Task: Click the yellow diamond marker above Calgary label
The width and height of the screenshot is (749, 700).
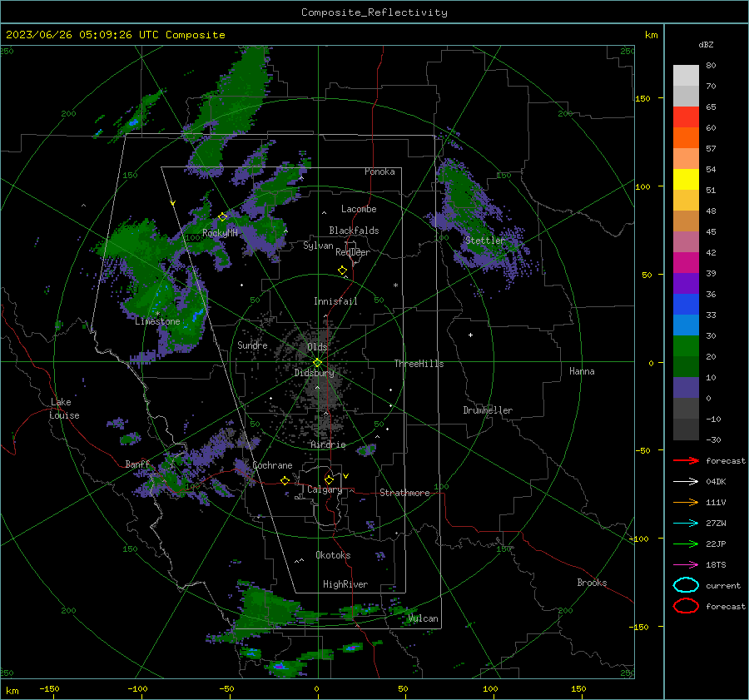Action: 329,479
